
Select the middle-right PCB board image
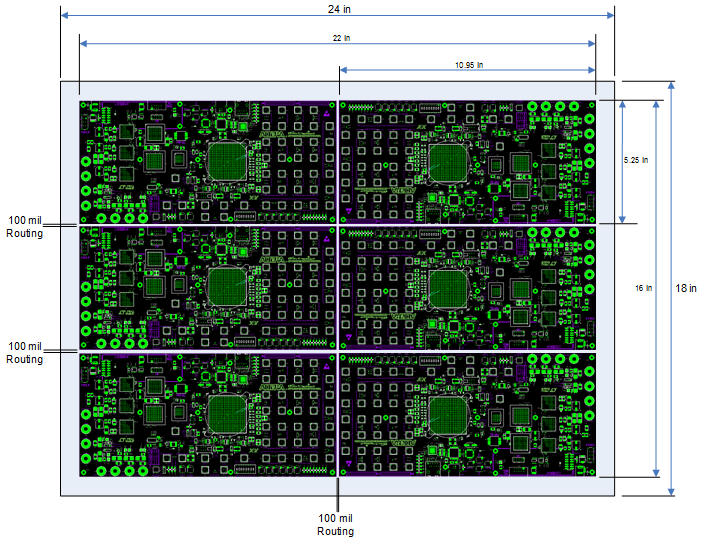coord(468,288)
